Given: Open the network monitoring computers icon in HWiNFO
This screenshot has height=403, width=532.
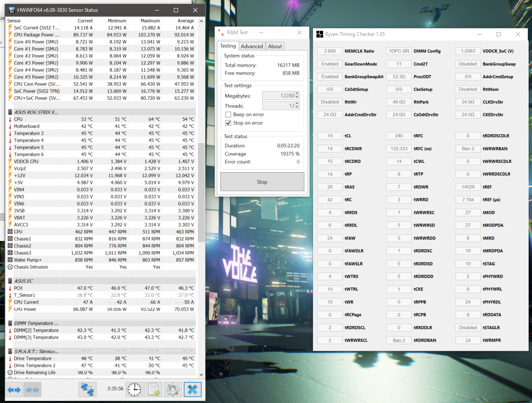Looking at the screenshot, I should click(87, 389).
